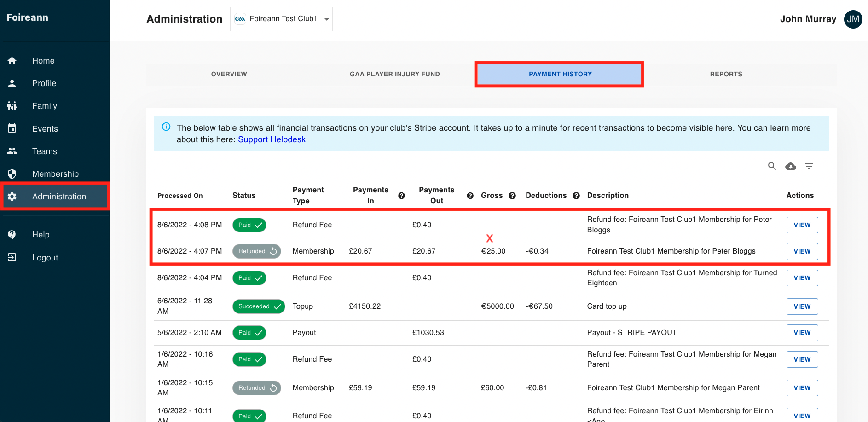The width and height of the screenshot is (868, 422).
Task: Click the -€67.50 deductions value
Action: click(x=539, y=306)
